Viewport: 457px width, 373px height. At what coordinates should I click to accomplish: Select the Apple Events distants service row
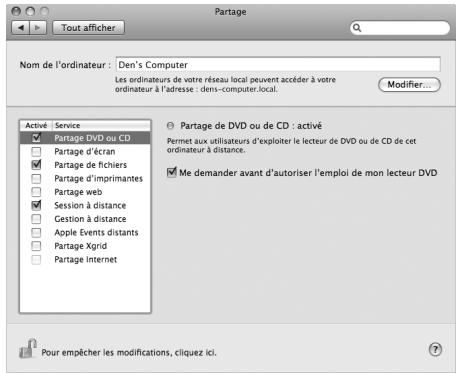pyautogui.click(x=85, y=232)
